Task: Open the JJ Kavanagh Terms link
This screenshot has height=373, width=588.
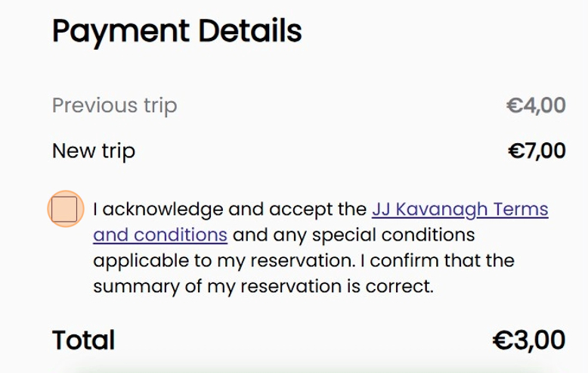Action: pos(460,209)
